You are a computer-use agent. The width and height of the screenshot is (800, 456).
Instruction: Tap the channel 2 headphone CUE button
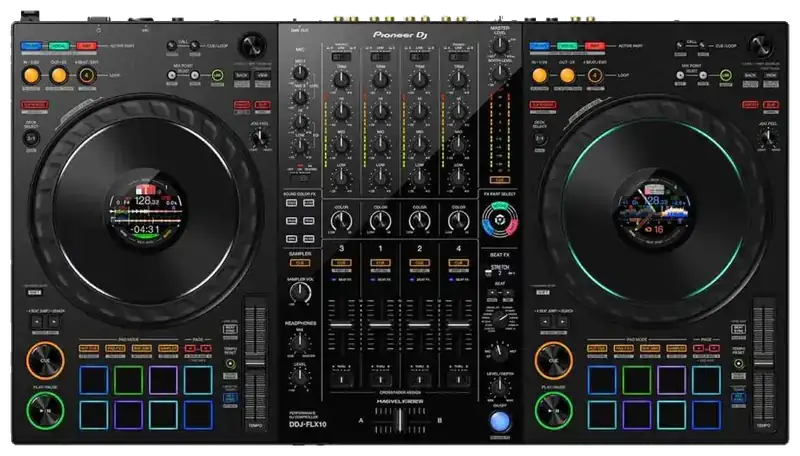click(419, 263)
